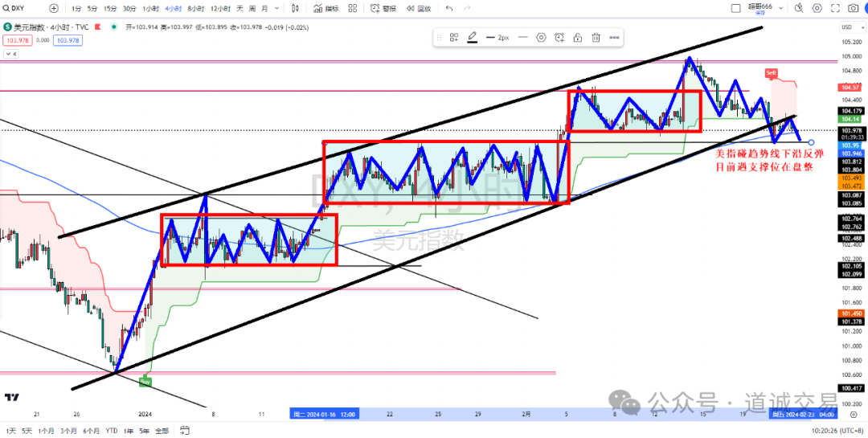This screenshot has height=438, width=868.
Task: Delete the selected drawing with trash icon
Action: click(596, 38)
